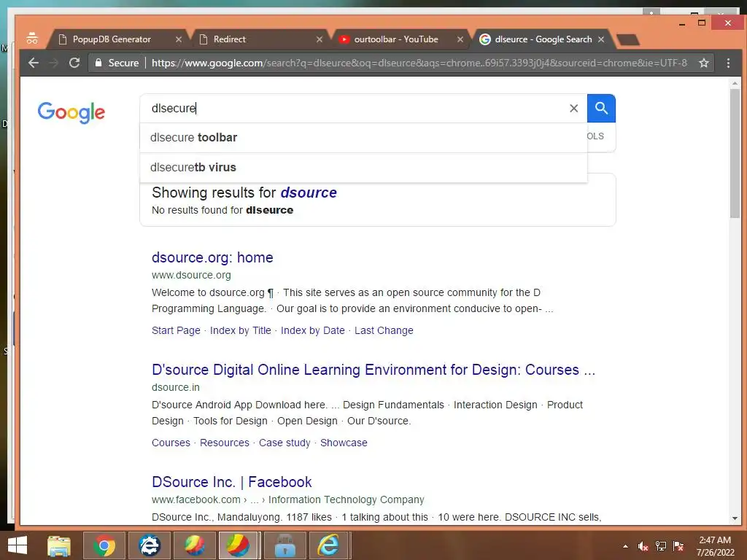Image resolution: width=747 pixels, height=560 pixels.
Task: Click the incognito icon in the title bar
Action: coord(32,39)
